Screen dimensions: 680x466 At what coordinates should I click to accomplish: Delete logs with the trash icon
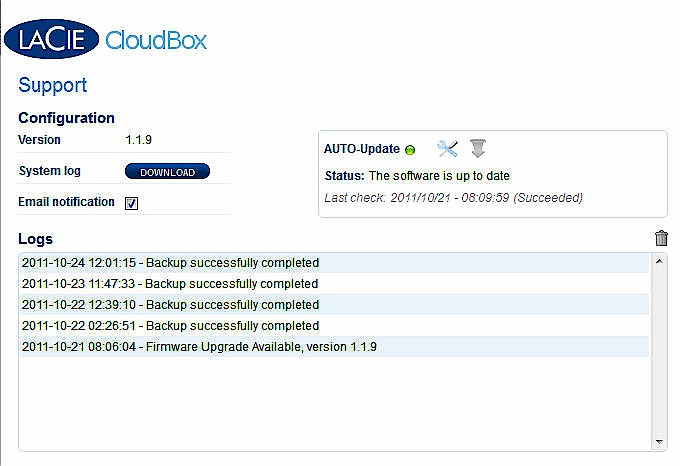(661, 238)
